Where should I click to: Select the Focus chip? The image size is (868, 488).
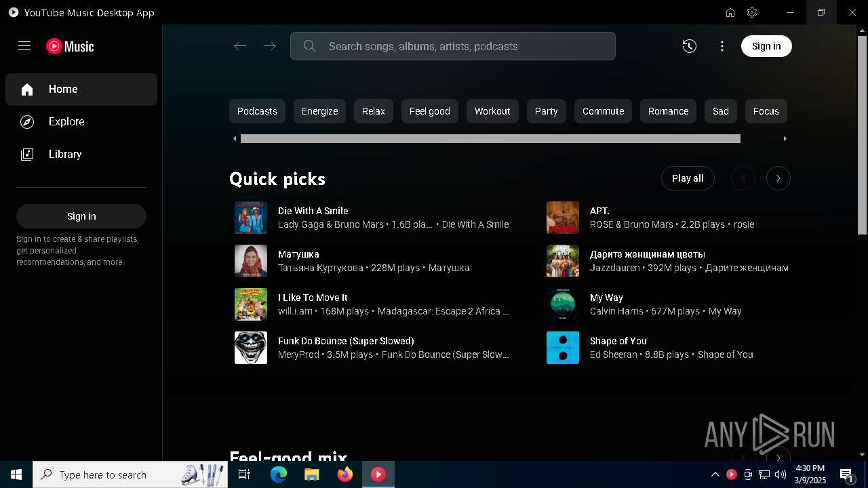pyautogui.click(x=766, y=111)
